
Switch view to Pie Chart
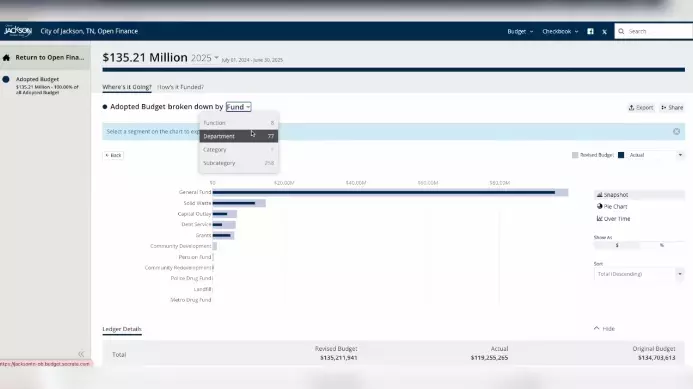click(612, 206)
